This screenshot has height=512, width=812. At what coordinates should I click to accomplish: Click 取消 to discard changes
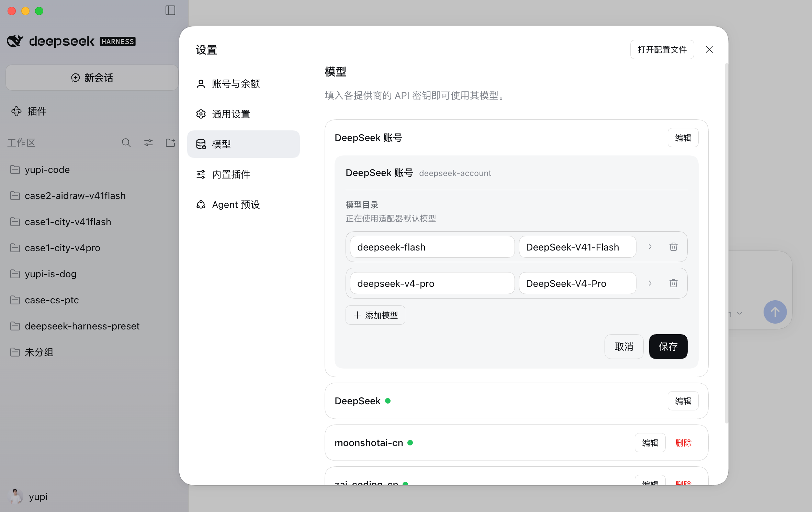point(624,347)
